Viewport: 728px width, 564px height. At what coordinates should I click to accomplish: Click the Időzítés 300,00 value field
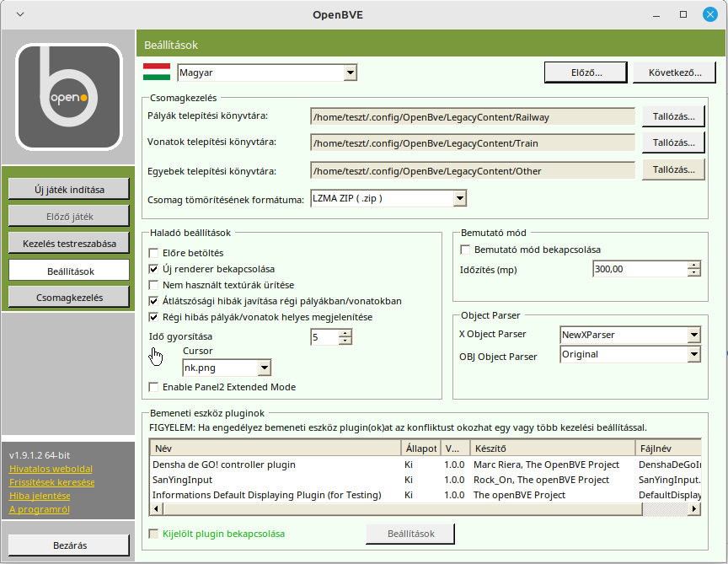(640, 269)
